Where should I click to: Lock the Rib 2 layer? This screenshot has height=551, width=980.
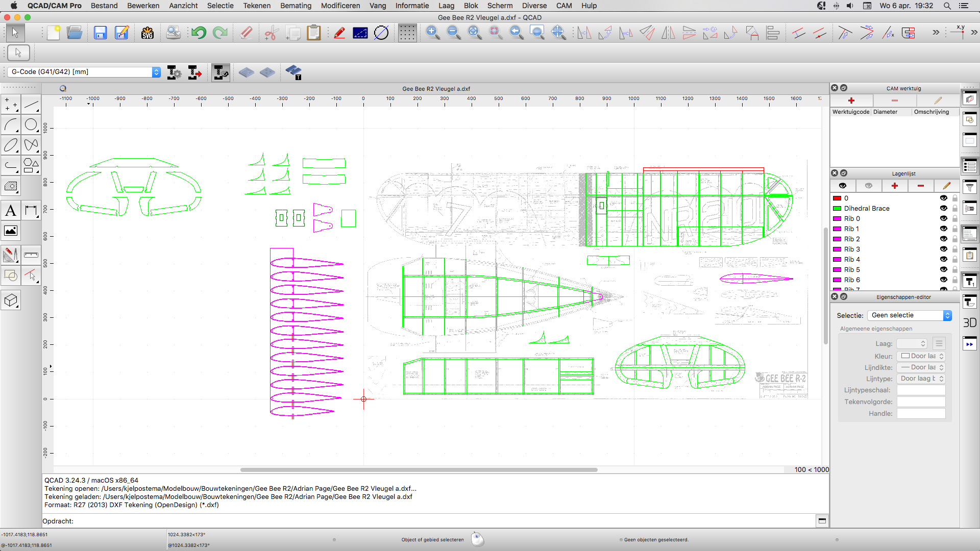click(955, 239)
